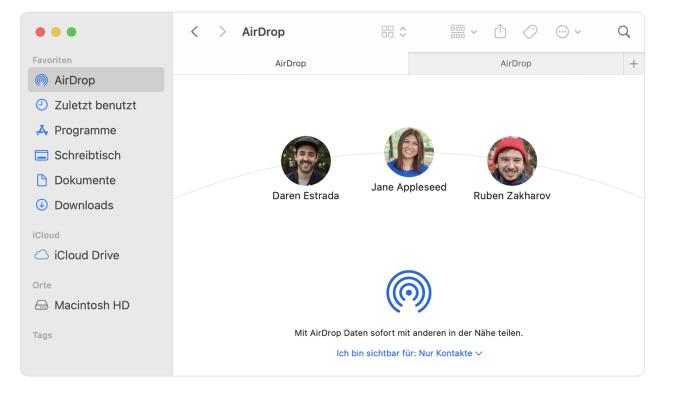This screenshot has height=404, width=680.
Task: Switch to icon grid view
Action: [x=387, y=32]
